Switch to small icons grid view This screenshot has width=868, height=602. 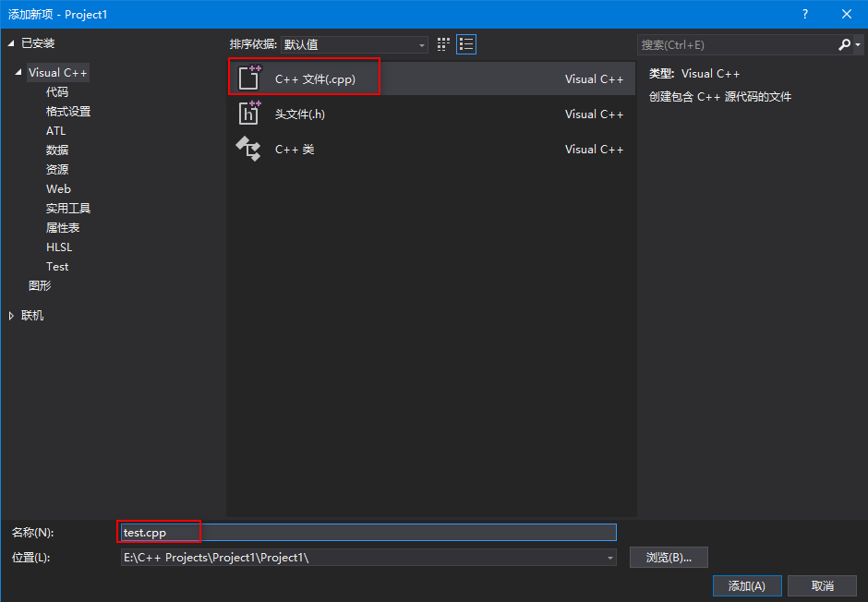443,44
